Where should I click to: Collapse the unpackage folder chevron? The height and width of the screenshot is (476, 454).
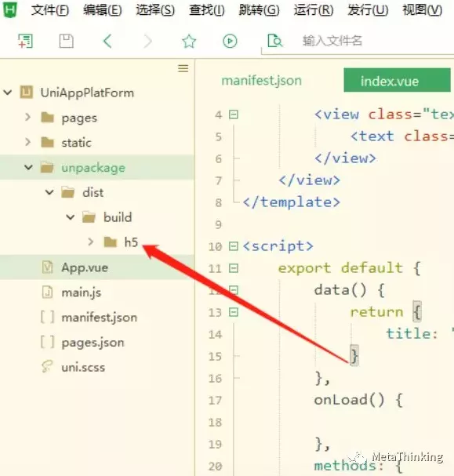(x=28, y=167)
